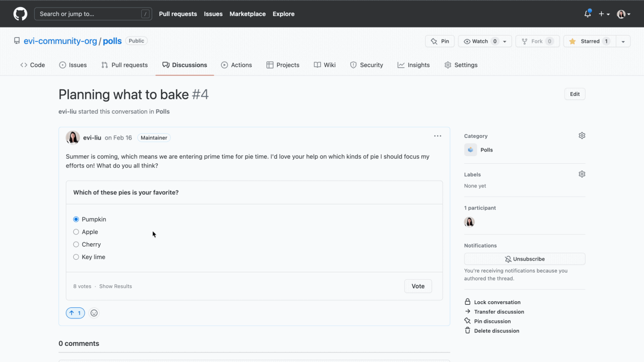Expand the Starred dropdown arrow
This screenshot has height=362, width=644.
coord(623,41)
